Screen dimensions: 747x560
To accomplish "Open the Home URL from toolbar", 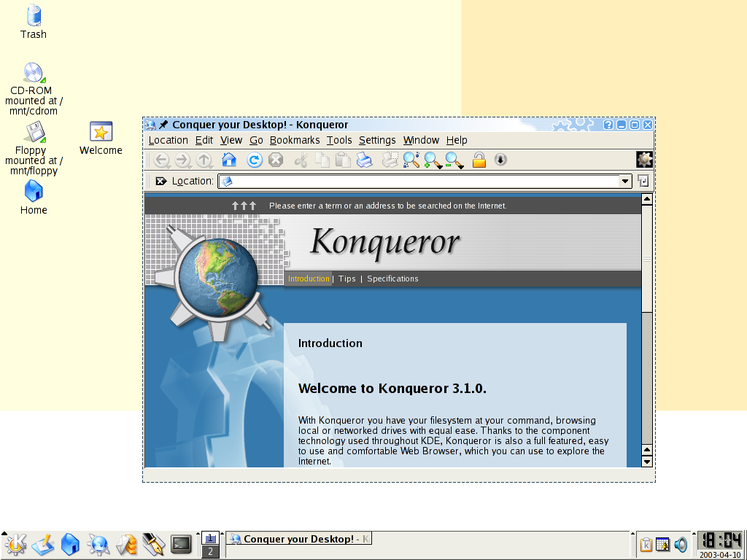I will pos(229,160).
